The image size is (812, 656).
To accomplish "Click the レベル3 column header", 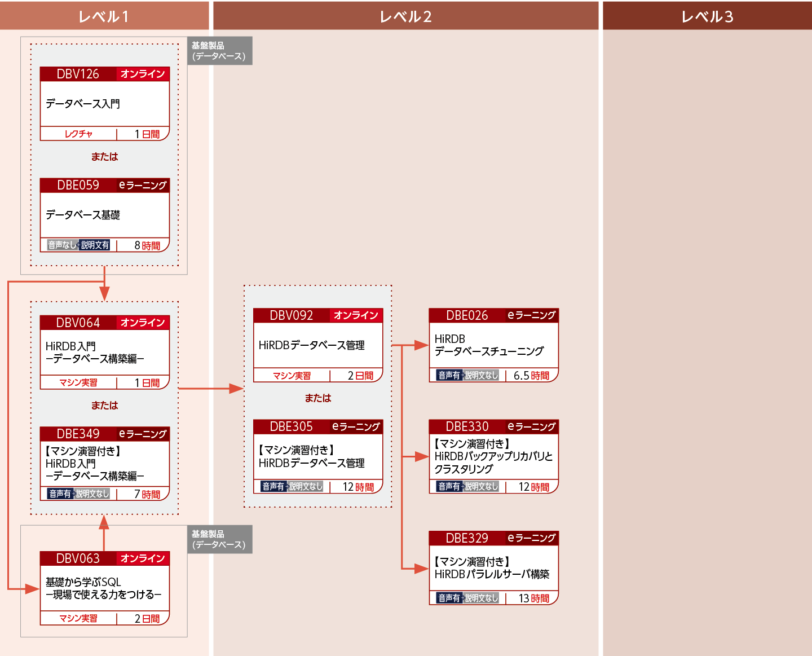I will 707,16.
